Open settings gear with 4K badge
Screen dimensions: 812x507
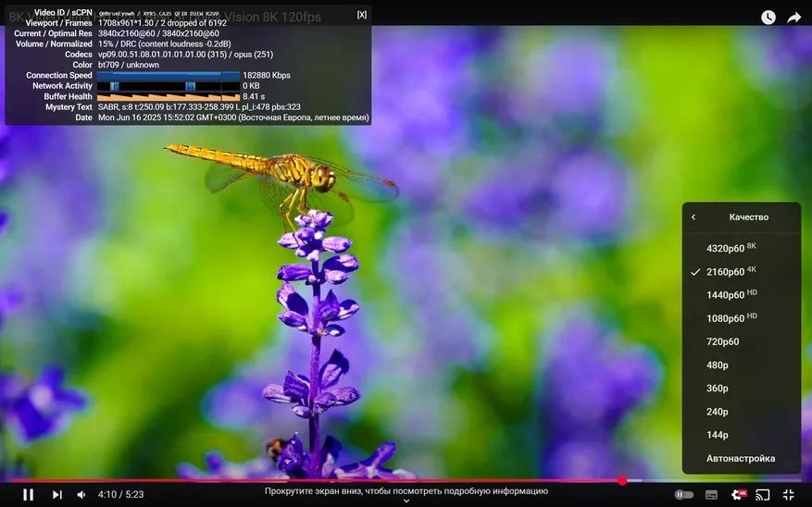coord(738,495)
